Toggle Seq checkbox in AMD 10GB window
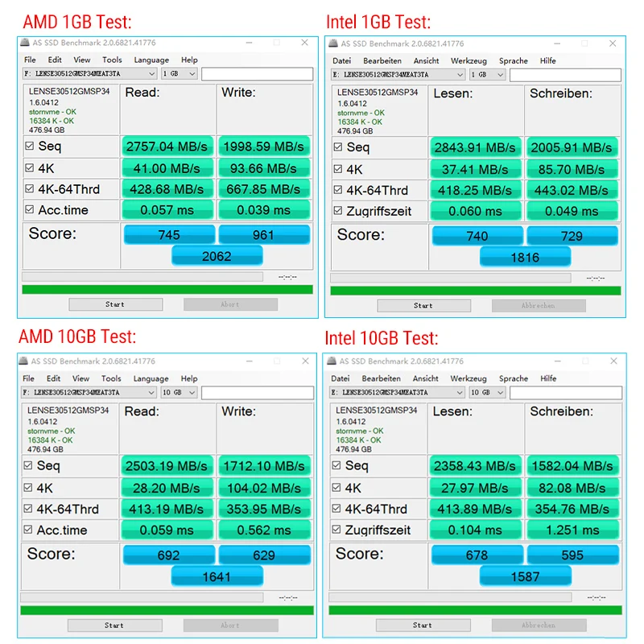The image size is (644, 644). tap(28, 465)
